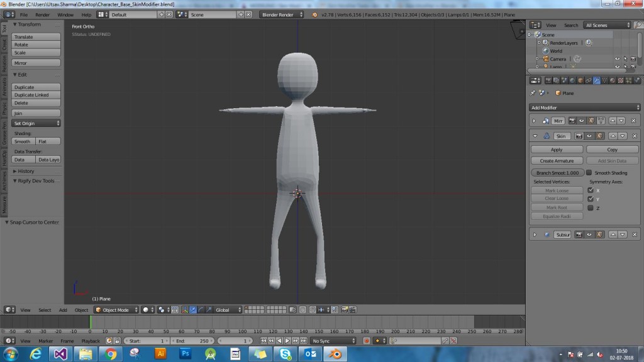Image resolution: width=644 pixels, height=362 pixels.
Task: Open the Physics properties tab
Action: (x=636, y=80)
